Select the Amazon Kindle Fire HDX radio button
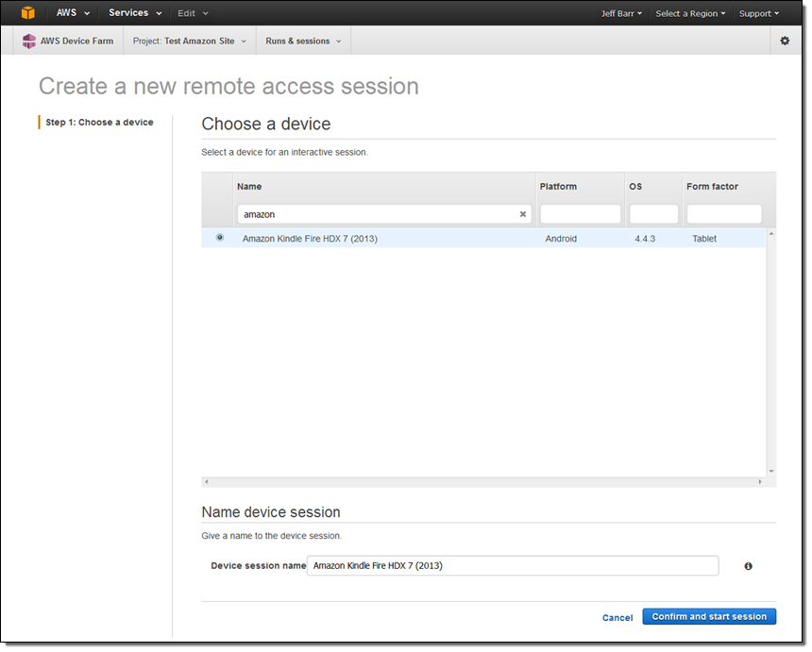 coord(220,238)
